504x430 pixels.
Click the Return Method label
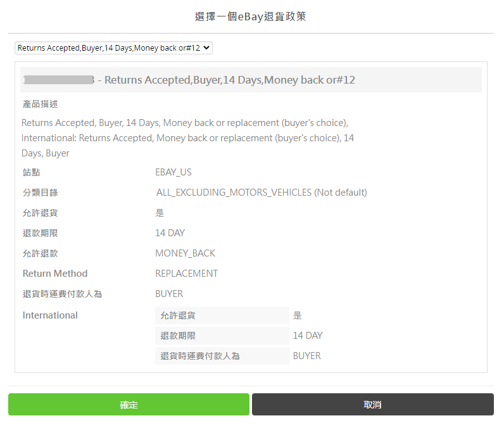[55, 274]
